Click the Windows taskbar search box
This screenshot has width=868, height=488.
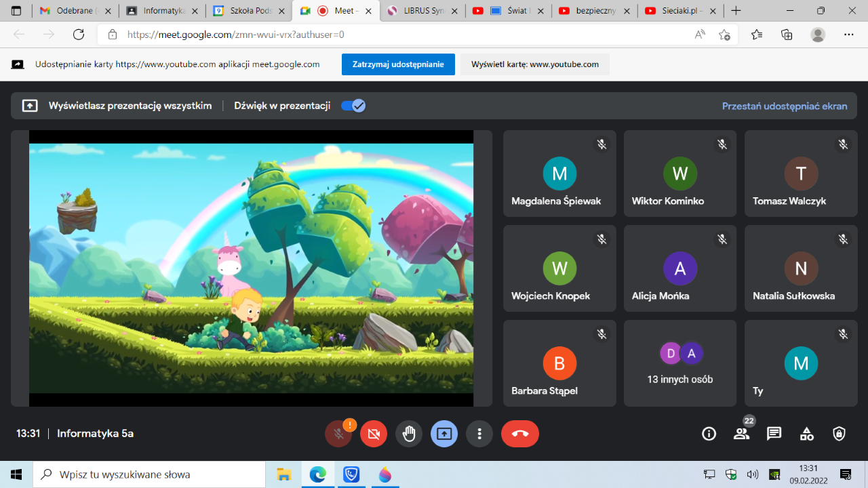[149, 474]
